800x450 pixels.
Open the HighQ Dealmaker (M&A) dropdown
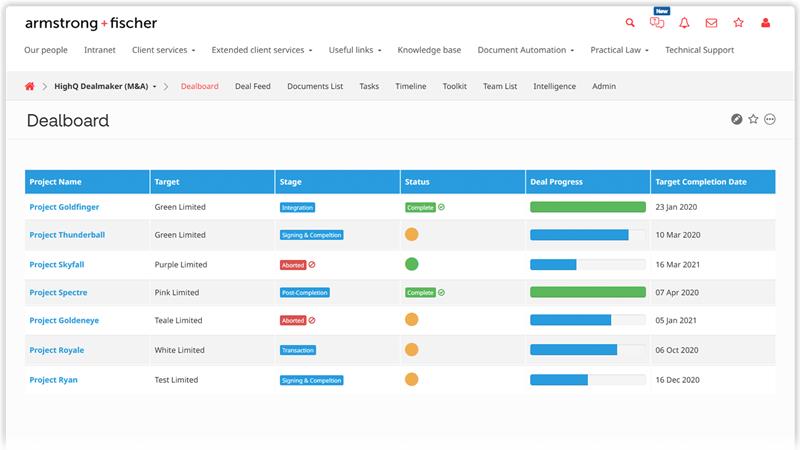(x=110, y=86)
